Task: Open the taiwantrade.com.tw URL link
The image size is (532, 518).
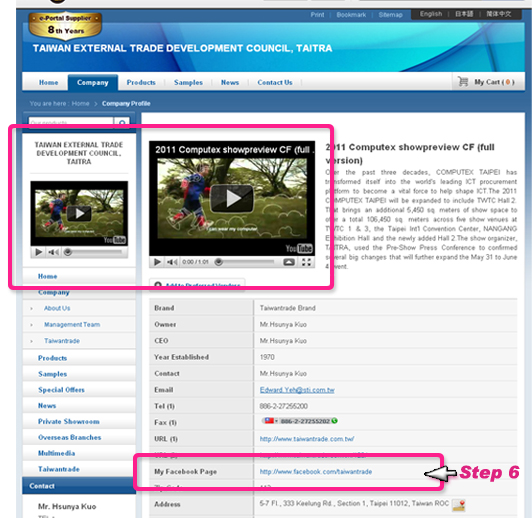Action: [x=307, y=439]
